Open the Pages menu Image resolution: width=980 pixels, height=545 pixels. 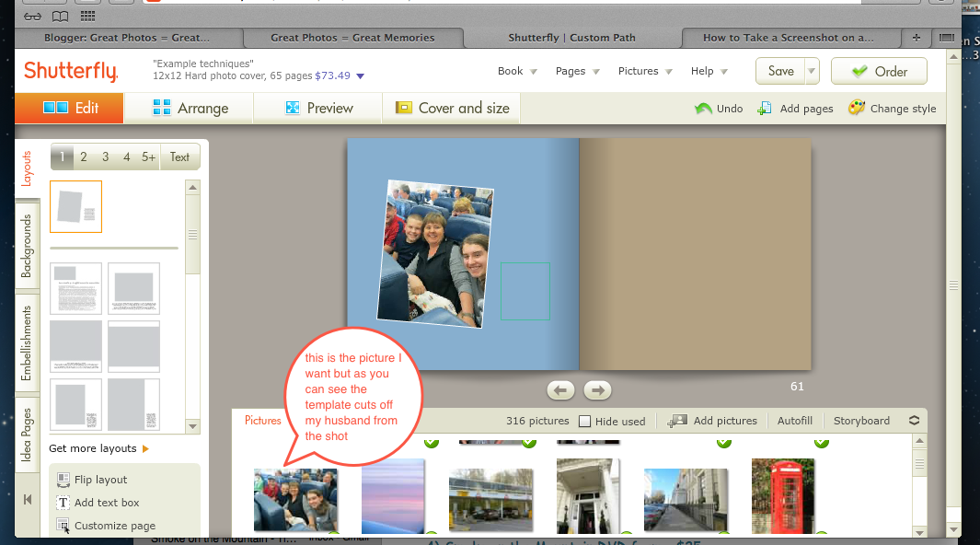point(577,71)
